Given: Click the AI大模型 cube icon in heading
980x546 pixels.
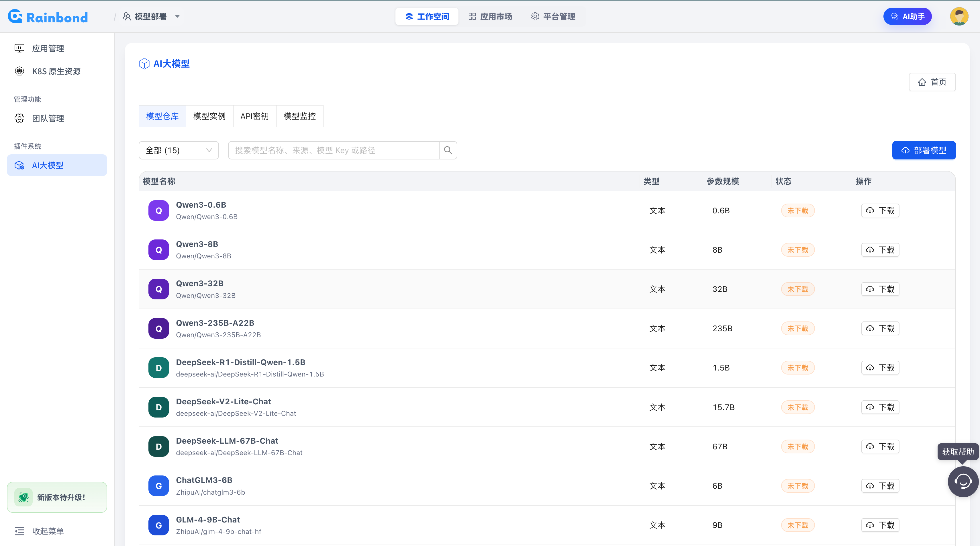Looking at the screenshot, I should pyautogui.click(x=144, y=64).
